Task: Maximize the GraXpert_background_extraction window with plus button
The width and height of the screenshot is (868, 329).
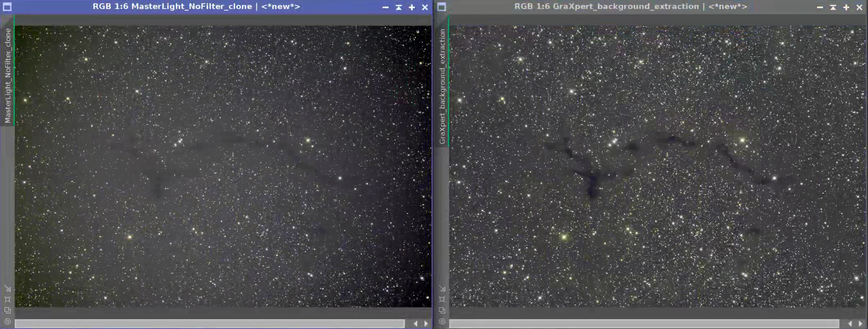Action: tap(846, 7)
